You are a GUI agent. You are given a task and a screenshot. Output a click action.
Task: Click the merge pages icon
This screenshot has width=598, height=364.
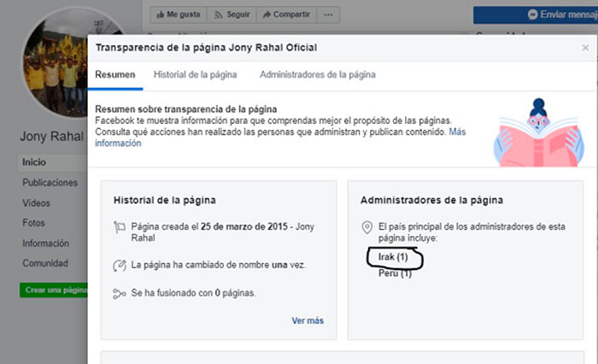pyautogui.click(x=120, y=293)
